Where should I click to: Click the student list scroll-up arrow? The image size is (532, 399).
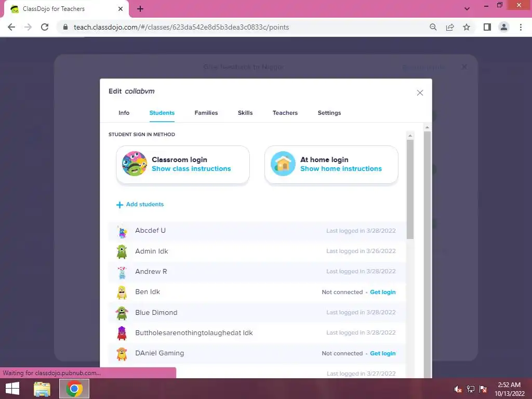[410, 136]
